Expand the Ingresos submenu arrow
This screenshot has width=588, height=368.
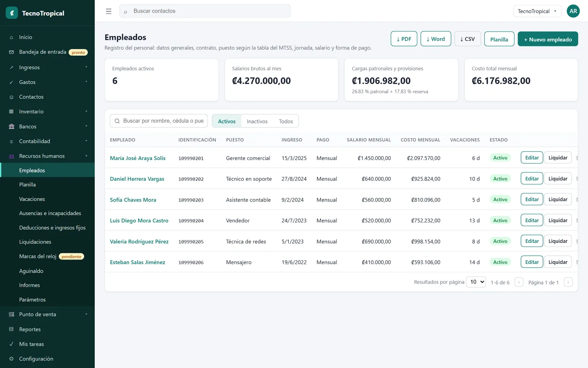(x=86, y=67)
